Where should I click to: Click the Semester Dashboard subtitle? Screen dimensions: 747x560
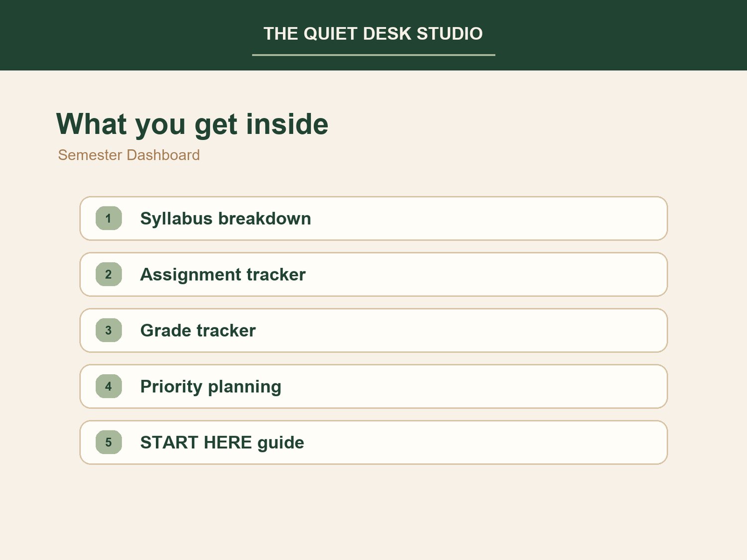point(129,155)
